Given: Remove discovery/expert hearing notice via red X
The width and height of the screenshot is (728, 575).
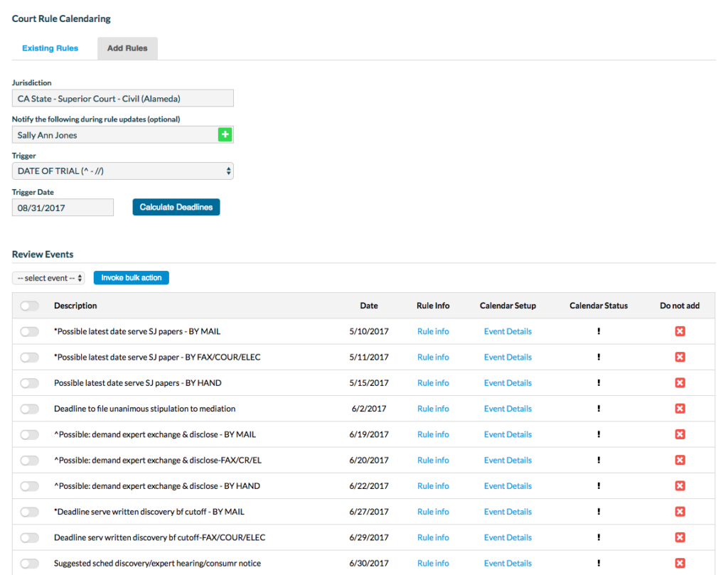Looking at the screenshot, I should 680,563.
